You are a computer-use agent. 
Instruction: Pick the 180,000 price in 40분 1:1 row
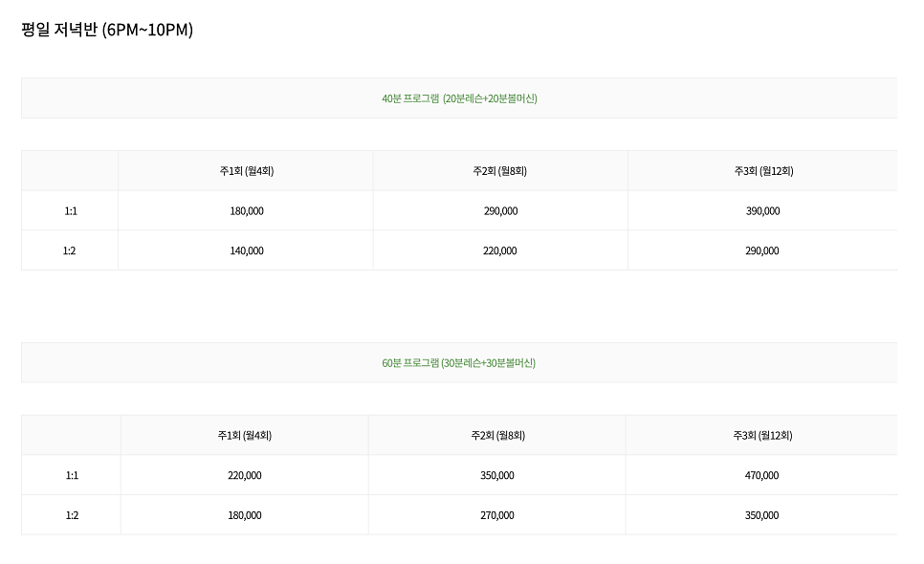pos(246,211)
